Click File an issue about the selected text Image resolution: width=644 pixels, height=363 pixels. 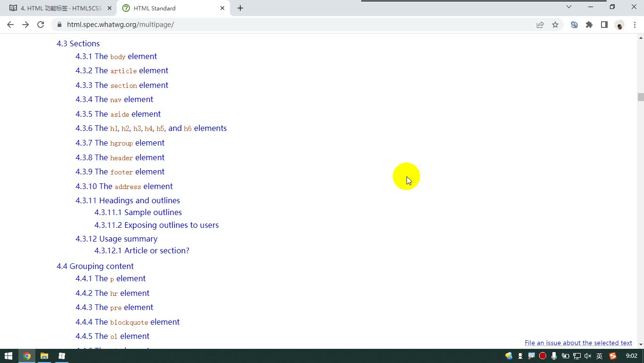(x=578, y=343)
